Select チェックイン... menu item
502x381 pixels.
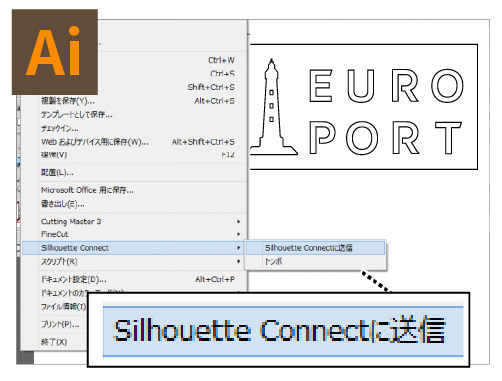(x=133, y=128)
